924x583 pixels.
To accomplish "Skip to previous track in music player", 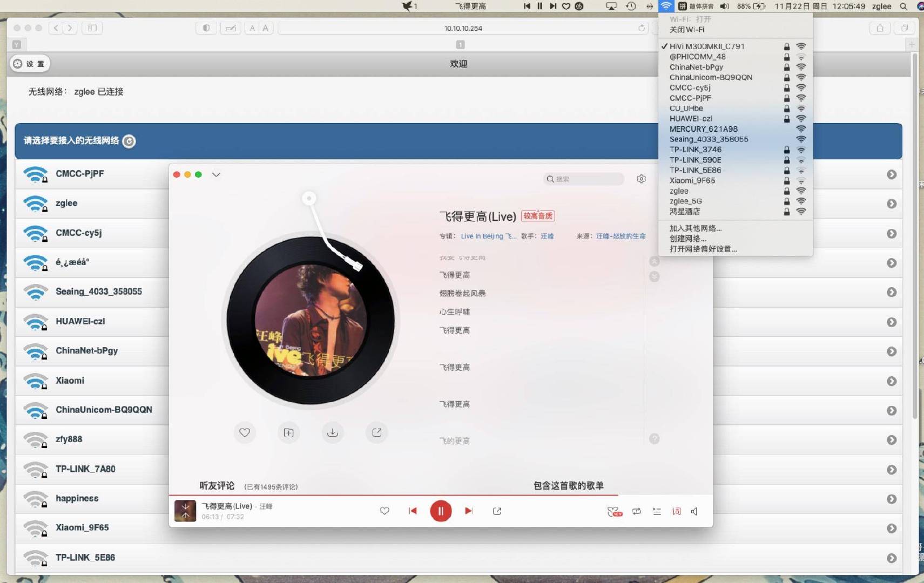I will click(x=413, y=511).
